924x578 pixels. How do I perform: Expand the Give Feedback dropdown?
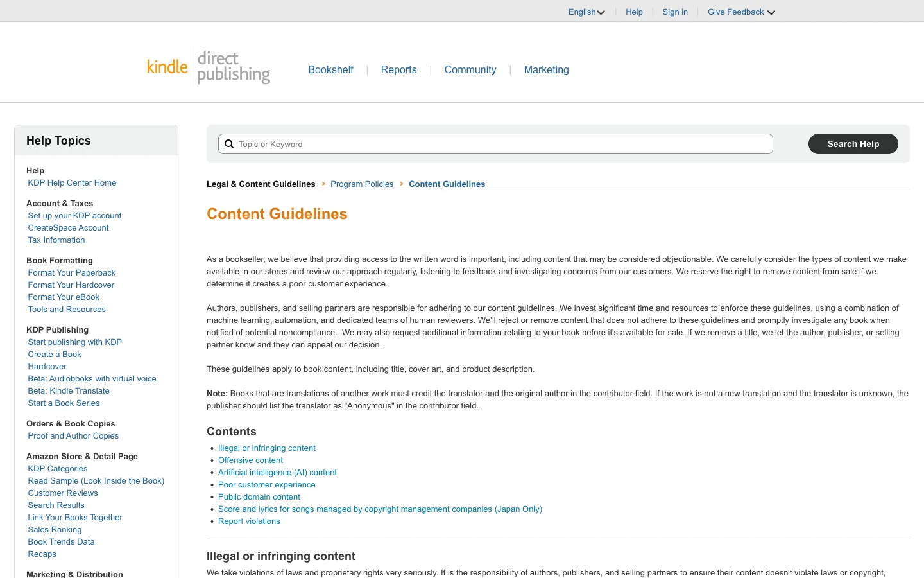[x=741, y=12]
